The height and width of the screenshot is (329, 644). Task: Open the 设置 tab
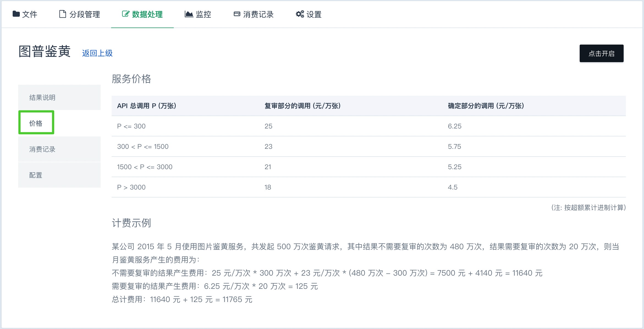click(x=309, y=14)
